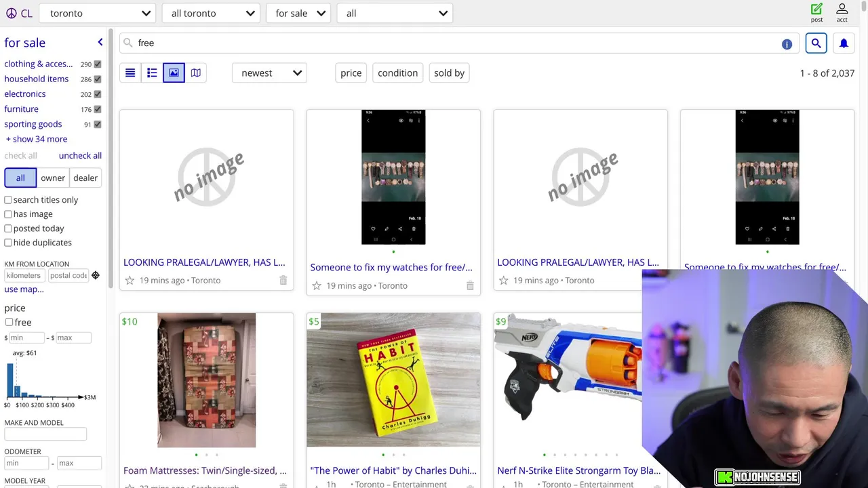Uncheck sporting goods category checkbox
868x488 pixels.
coord(98,124)
